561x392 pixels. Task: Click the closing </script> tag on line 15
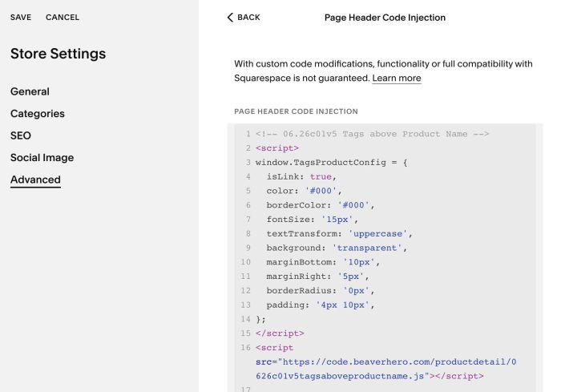pos(280,333)
